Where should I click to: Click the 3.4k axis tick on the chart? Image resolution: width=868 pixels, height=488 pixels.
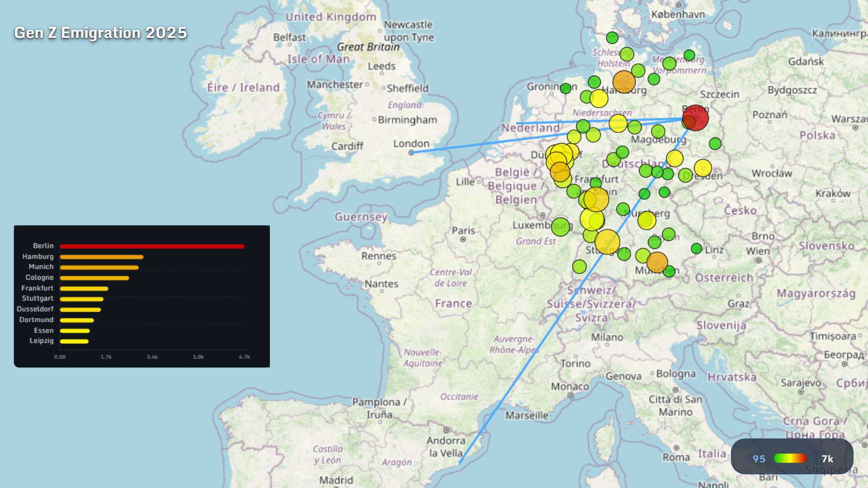point(152,357)
